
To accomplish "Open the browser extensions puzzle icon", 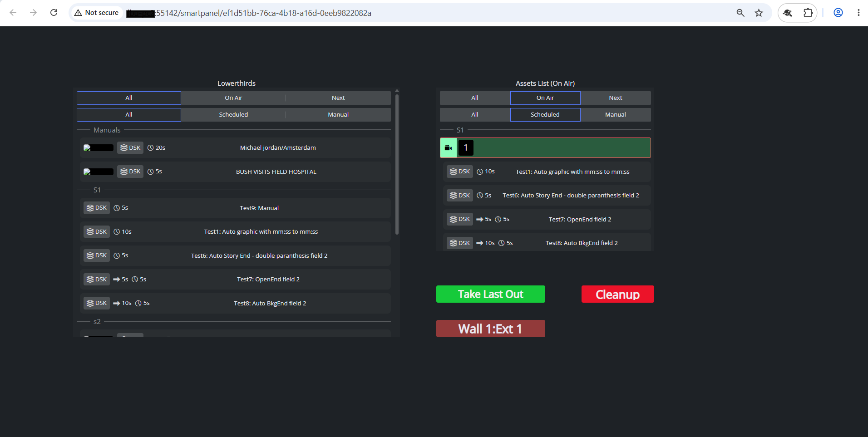I will (808, 13).
